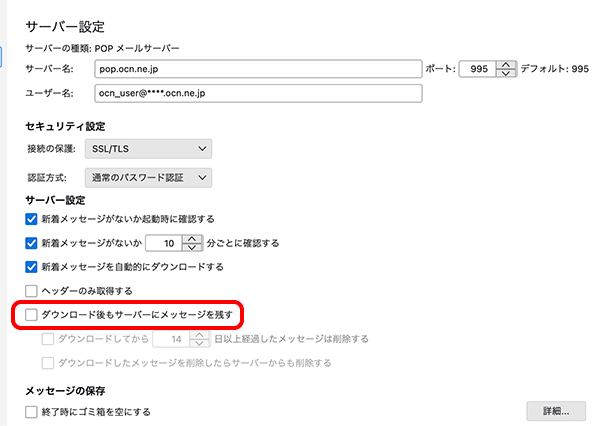This screenshot has width=600, height=426.
Task: Decrease check interval minutes with down arrow
Action: click(194, 248)
